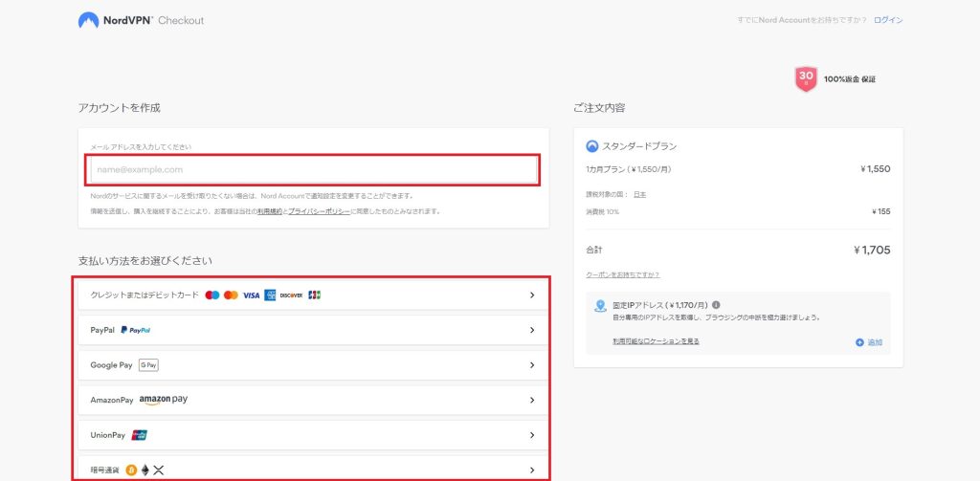Image resolution: width=980 pixels, height=481 pixels.
Task: Click the 100%返金保証 guarantee text
Action: pos(850,79)
